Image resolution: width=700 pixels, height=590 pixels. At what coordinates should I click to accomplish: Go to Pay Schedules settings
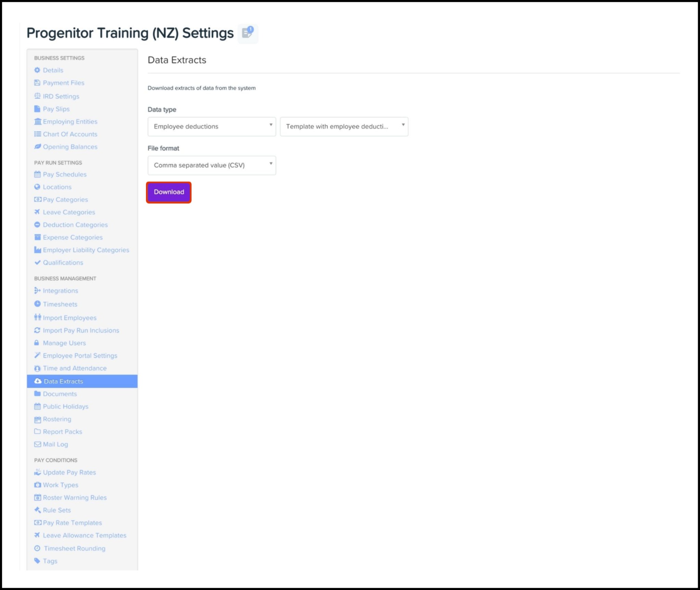coord(64,174)
